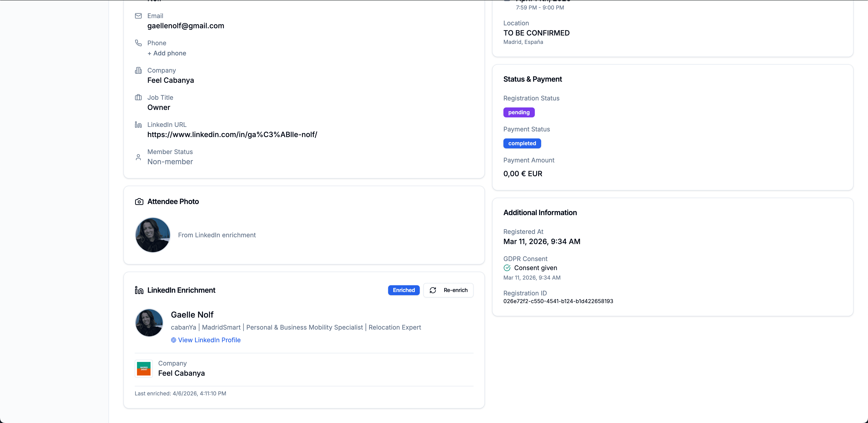Click the gaellenolf@gmail.com email address

point(186,26)
